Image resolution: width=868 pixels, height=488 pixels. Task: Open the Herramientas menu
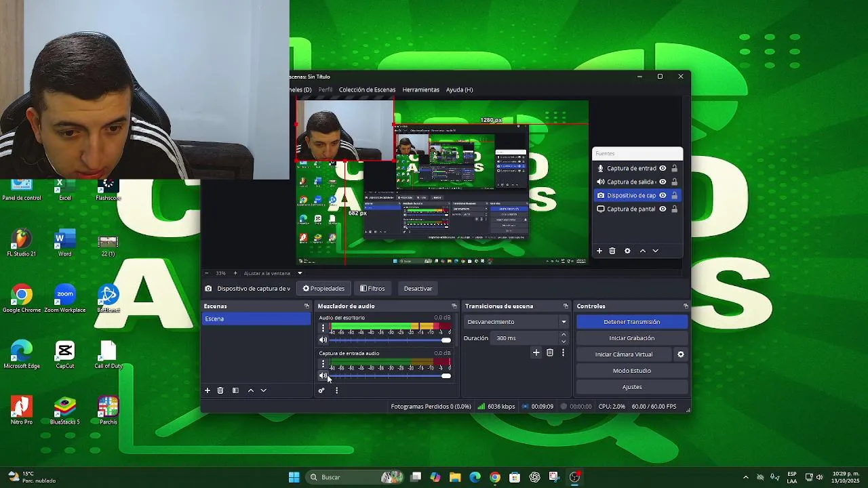(420, 89)
